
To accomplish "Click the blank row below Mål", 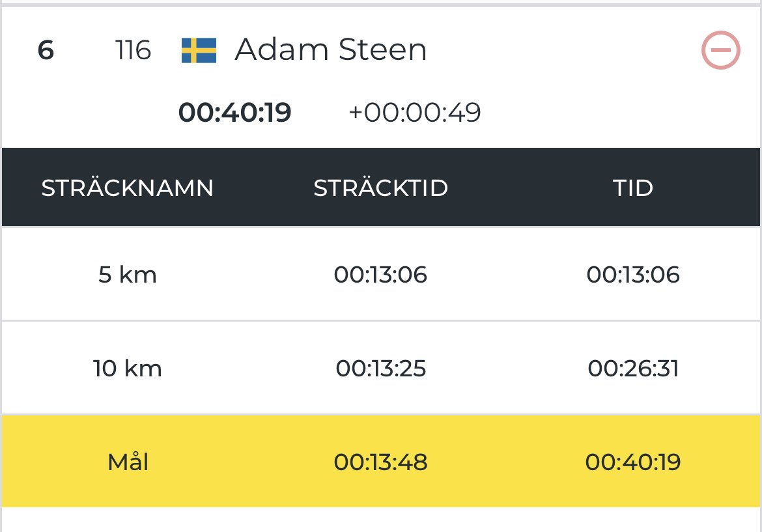I will pyautogui.click(x=380, y=521).
